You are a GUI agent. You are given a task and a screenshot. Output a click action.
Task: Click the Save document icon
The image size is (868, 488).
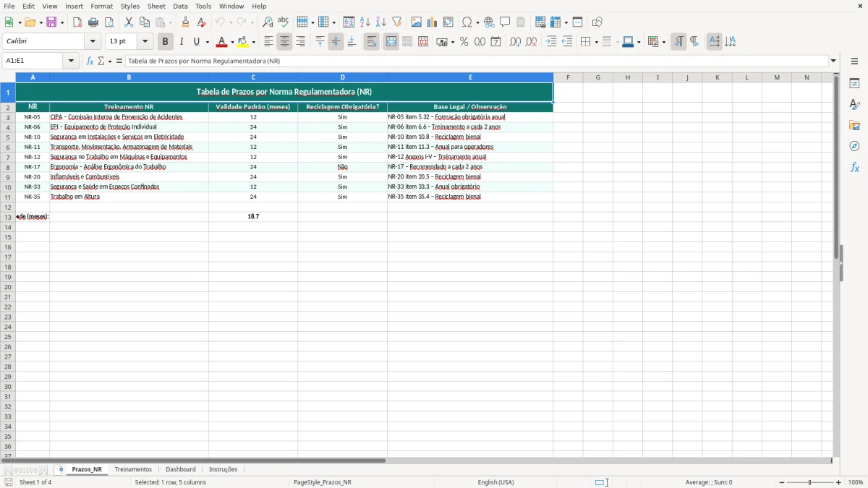[52, 22]
